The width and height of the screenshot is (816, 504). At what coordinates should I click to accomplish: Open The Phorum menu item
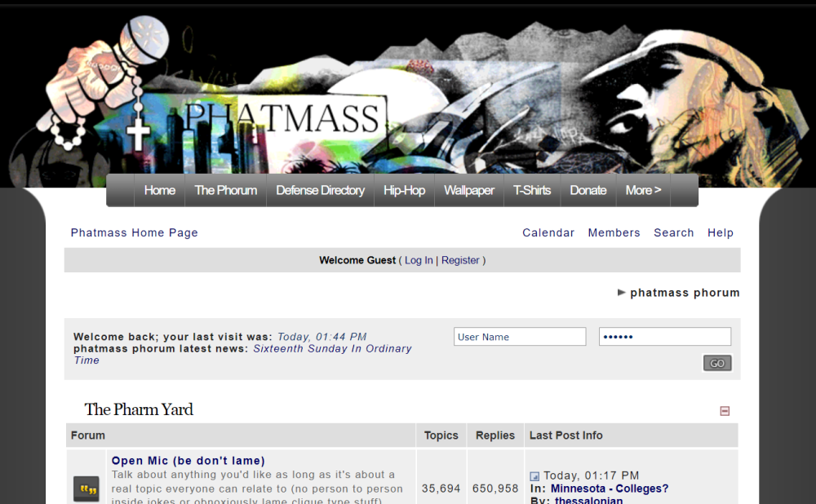(x=225, y=190)
